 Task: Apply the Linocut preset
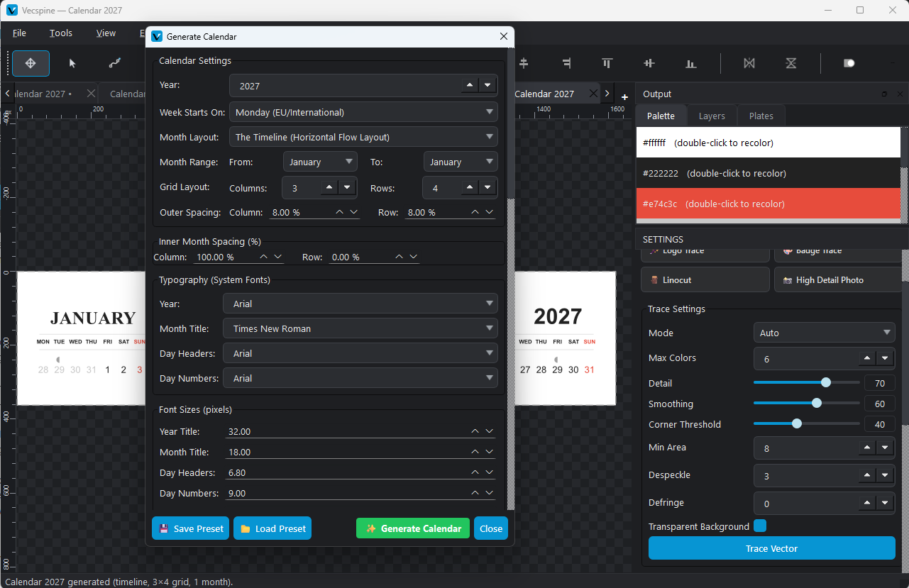tap(705, 279)
